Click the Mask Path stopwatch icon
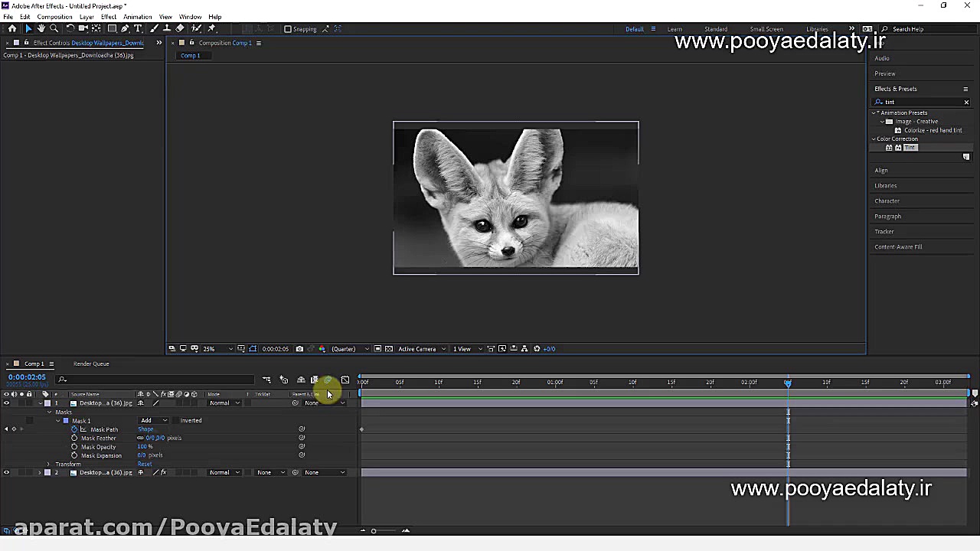980x551 pixels. pos(74,429)
